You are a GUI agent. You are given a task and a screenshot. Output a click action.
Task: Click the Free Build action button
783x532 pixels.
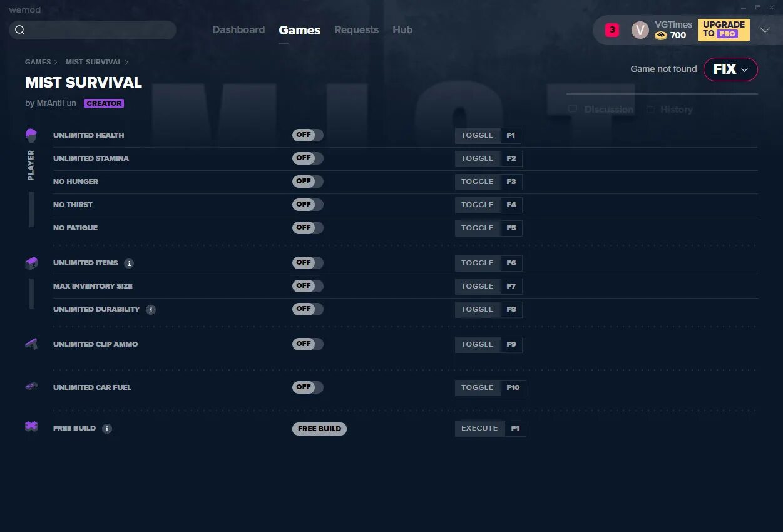click(319, 429)
